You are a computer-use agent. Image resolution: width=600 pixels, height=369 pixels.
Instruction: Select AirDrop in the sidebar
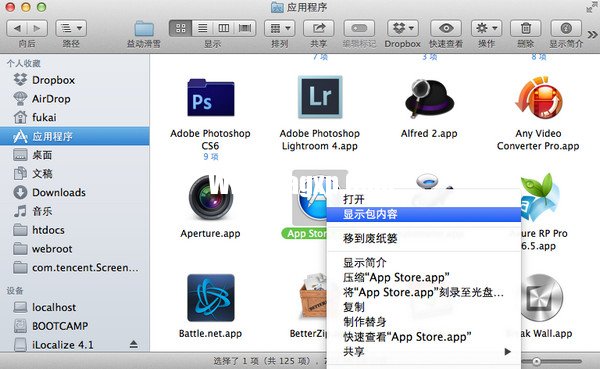75,99
